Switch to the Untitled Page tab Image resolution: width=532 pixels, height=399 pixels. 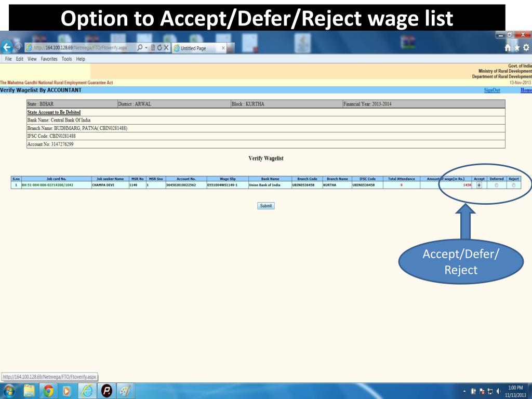[199, 48]
